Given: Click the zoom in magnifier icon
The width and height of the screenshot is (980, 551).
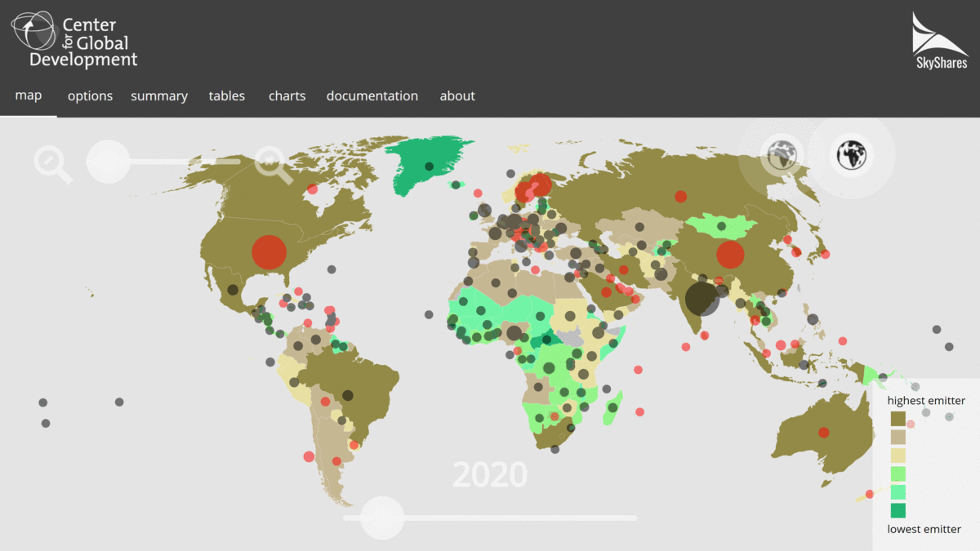Looking at the screenshot, I should [x=274, y=164].
